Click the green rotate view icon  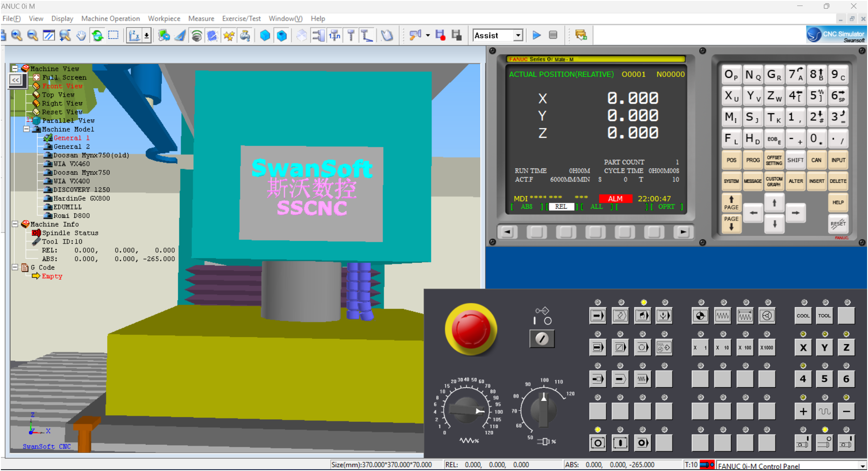click(97, 35)
